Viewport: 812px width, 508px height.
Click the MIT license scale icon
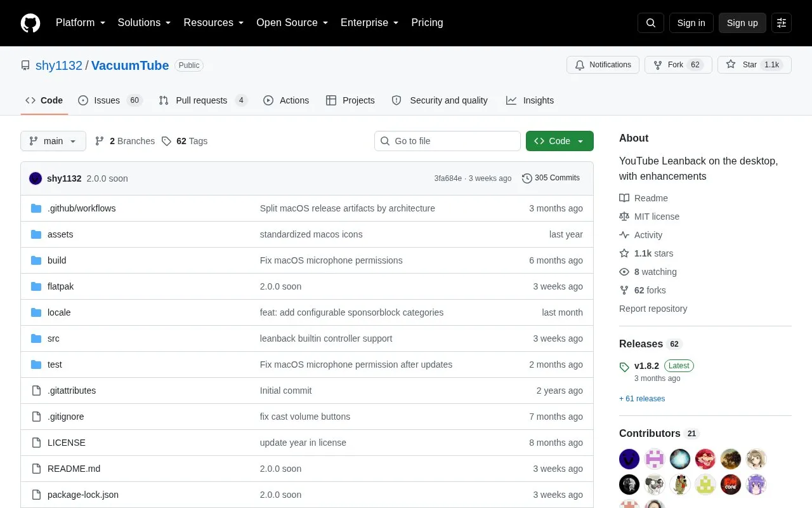click(x=624, y=217)
